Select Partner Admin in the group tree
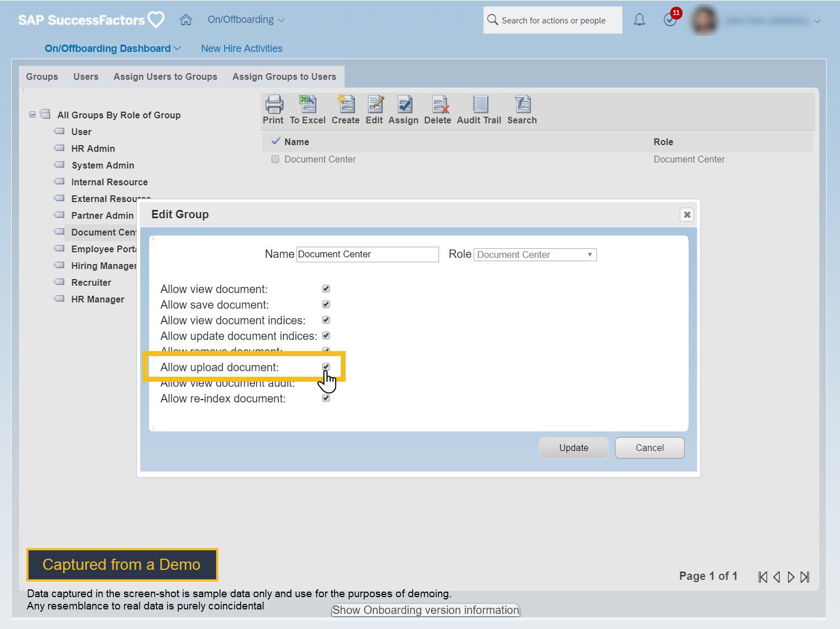This screenshot has width=840, height=629. [x=103, y=215]
